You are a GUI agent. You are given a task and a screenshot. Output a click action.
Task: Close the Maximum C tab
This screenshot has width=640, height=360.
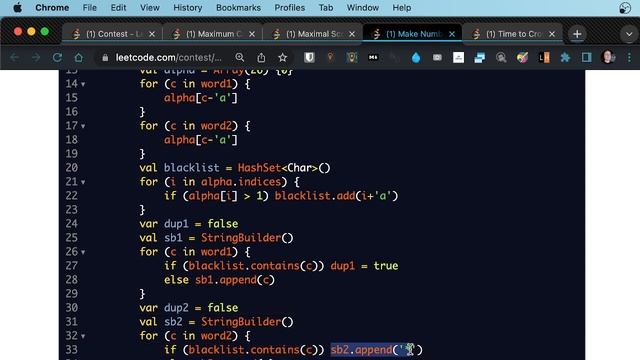coord(252,34)
